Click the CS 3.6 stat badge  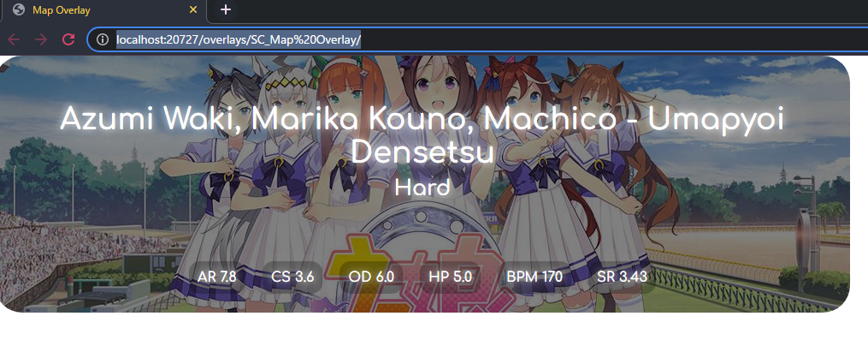click(x=292, y=277)
